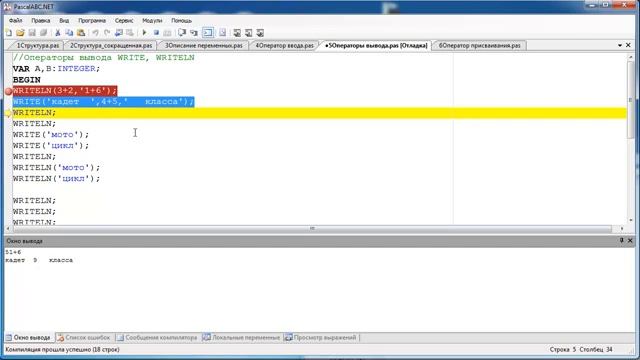Viewport: 640px width, 360px height.
Task: Open the editor tab list dropdown arrow
Action: 620,45
